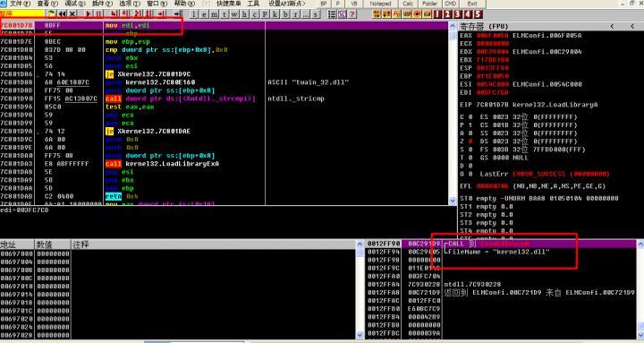Click the dark red number 2 button
Screen dimensions: 644x343
tap(448, 14)
